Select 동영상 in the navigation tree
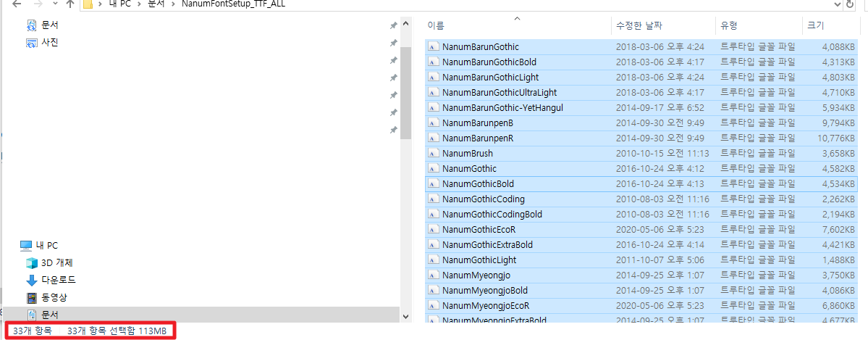868x340 pixels. (54, 297)
